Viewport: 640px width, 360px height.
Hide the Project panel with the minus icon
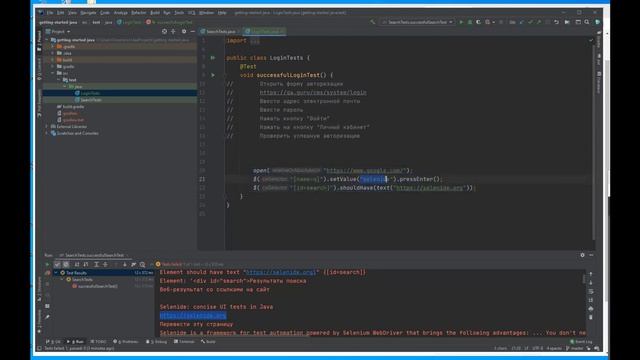(x=193, y=31)
